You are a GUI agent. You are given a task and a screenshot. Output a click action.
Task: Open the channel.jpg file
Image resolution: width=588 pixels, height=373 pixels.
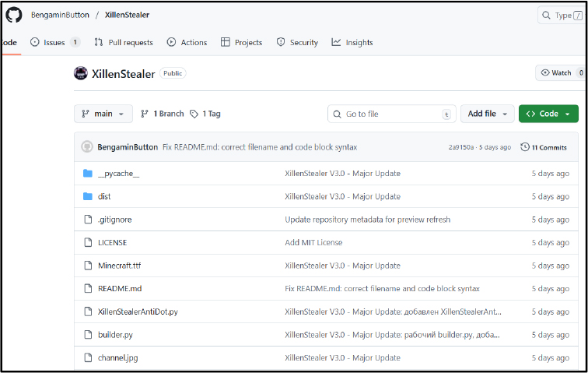click(x=117, y=358)
